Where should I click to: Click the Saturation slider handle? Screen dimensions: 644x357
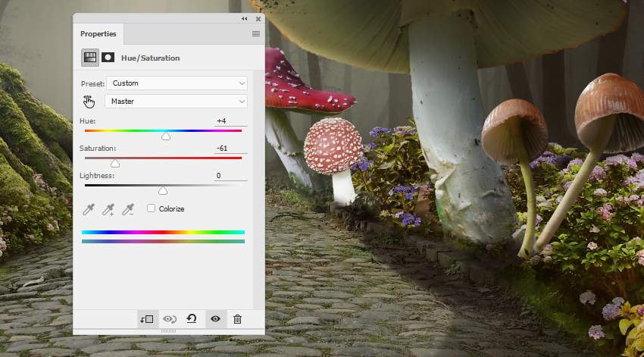coord(115,164)
